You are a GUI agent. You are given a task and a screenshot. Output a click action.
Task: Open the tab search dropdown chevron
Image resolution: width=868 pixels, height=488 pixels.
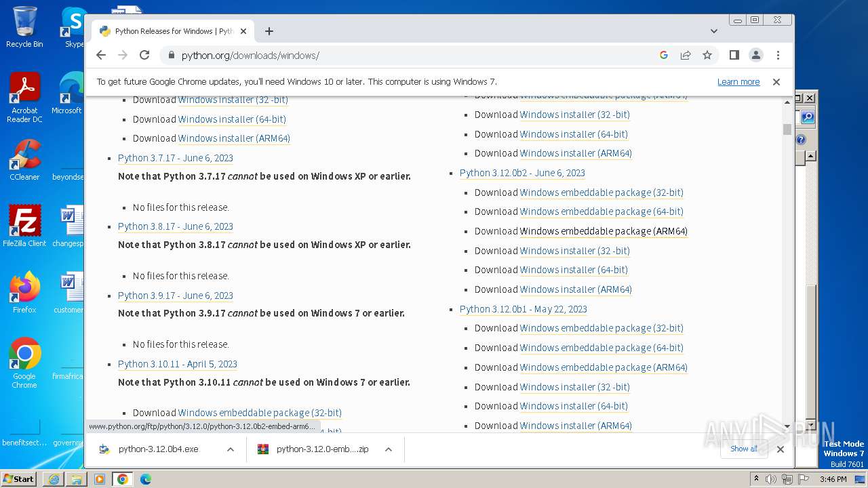pyautogui.click(x=714, y=31)
